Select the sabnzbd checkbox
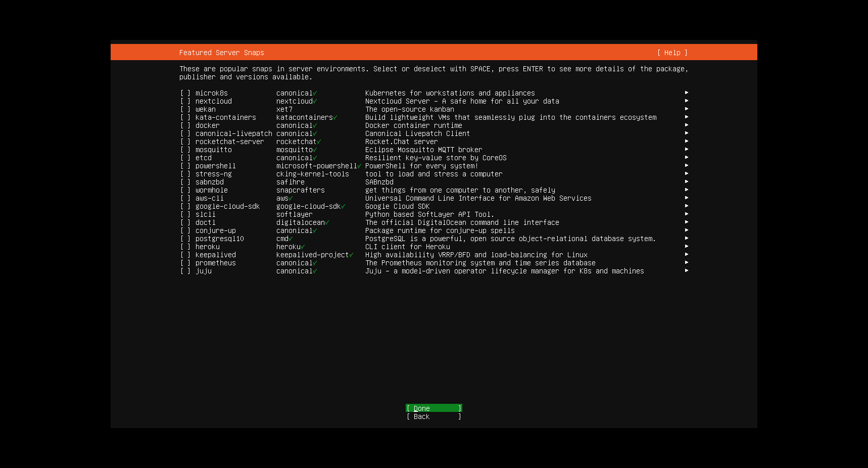This screenshot has height=468, width=868. (185, 182)
